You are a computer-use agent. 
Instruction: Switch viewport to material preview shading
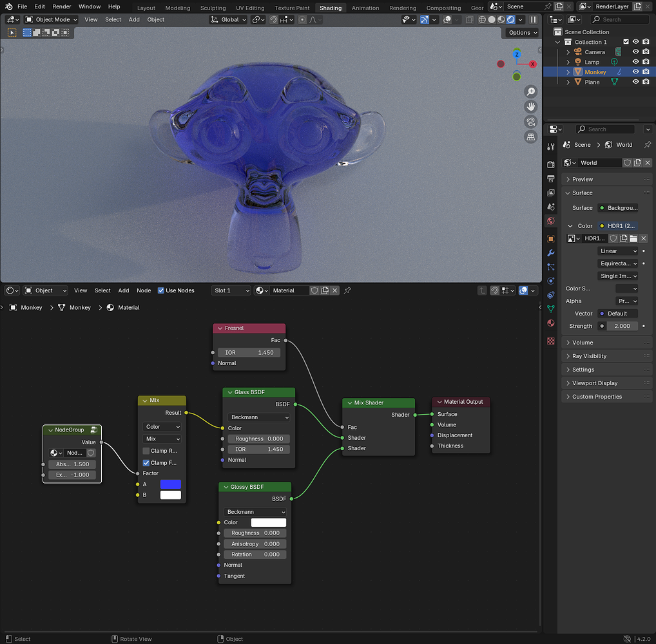click(x=501, y=20)
